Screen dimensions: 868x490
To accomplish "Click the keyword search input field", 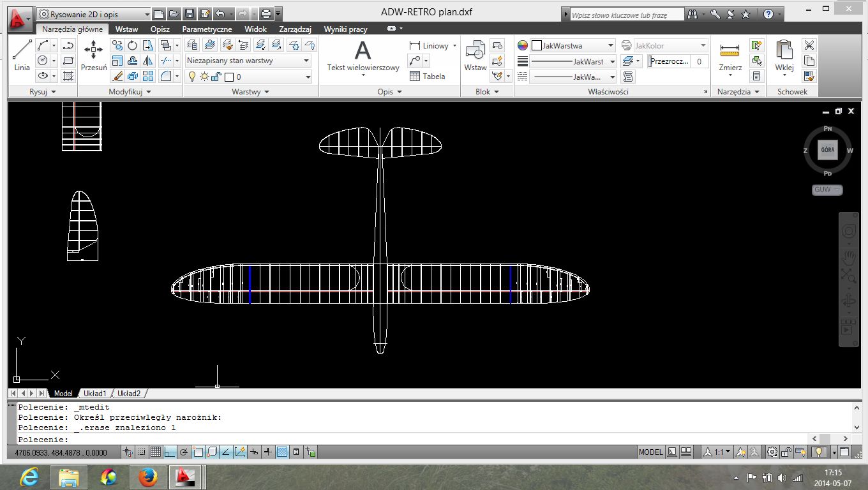I will [625, 15].
